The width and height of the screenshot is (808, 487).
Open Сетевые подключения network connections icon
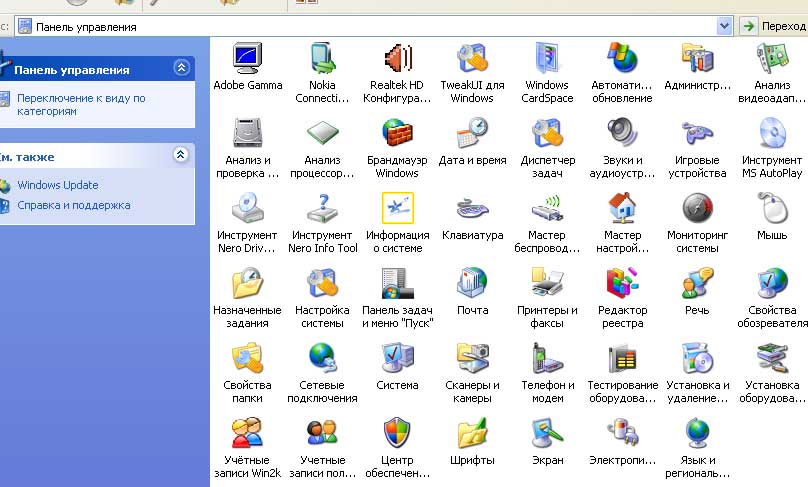pos(322,359)
